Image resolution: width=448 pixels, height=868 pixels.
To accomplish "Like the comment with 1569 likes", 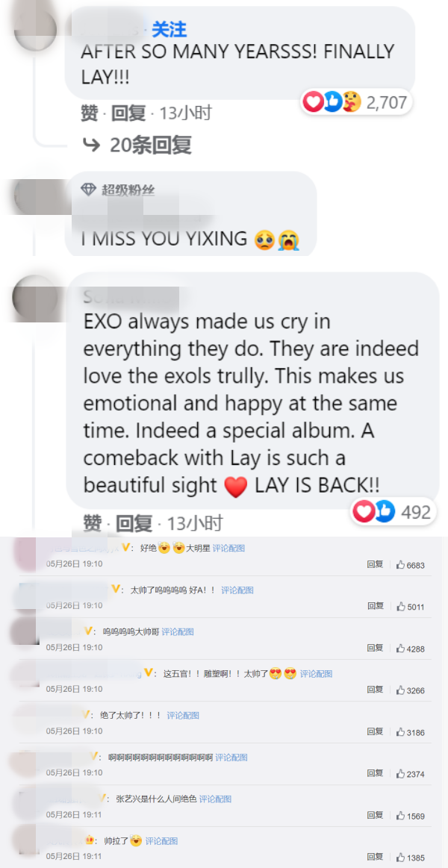I will [x=401, y=816].
